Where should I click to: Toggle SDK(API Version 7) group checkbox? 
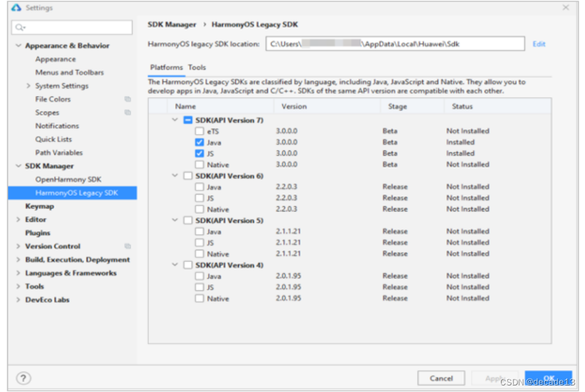(x=188, y=120)
